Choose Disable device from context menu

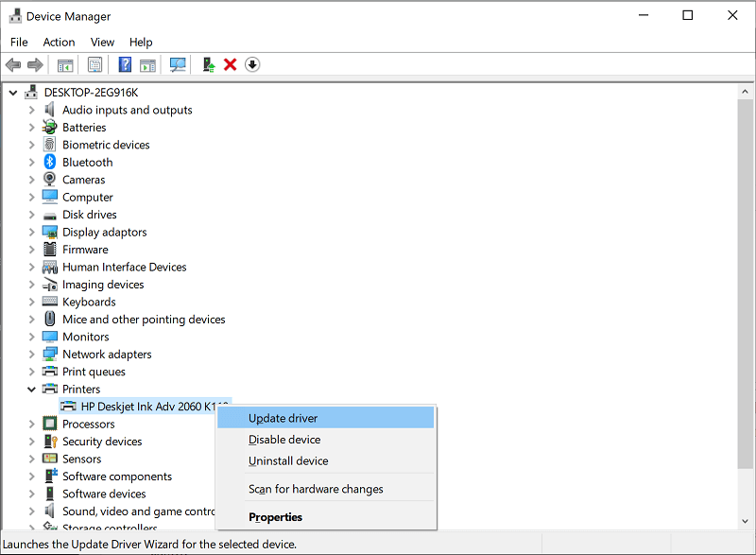tap(325, 440)
